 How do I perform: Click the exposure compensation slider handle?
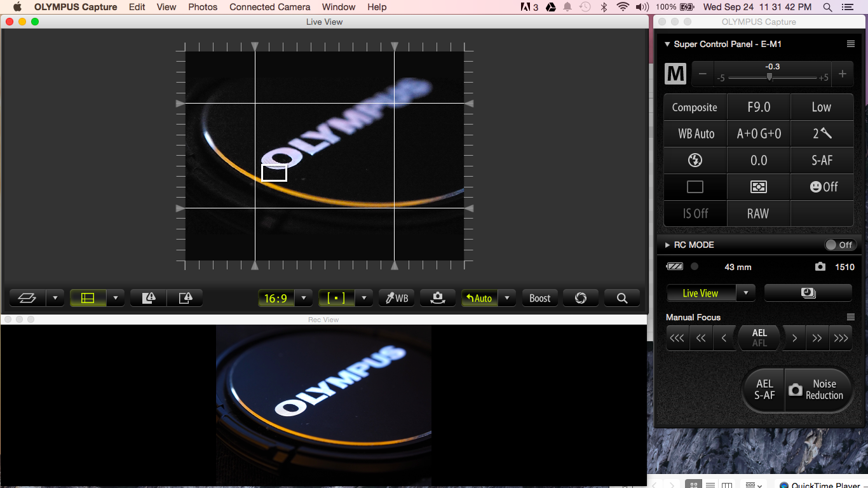tap(770, 77)
